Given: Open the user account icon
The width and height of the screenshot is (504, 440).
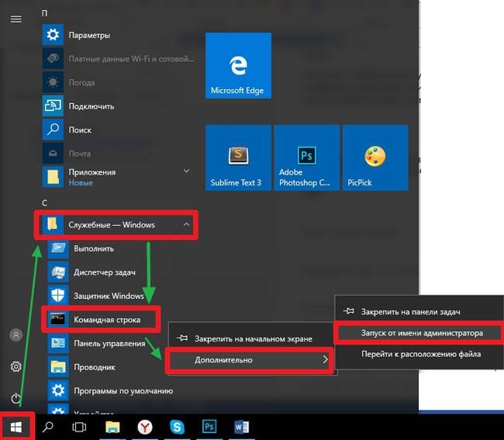Looking at the screenshot, I should (16, 334).
